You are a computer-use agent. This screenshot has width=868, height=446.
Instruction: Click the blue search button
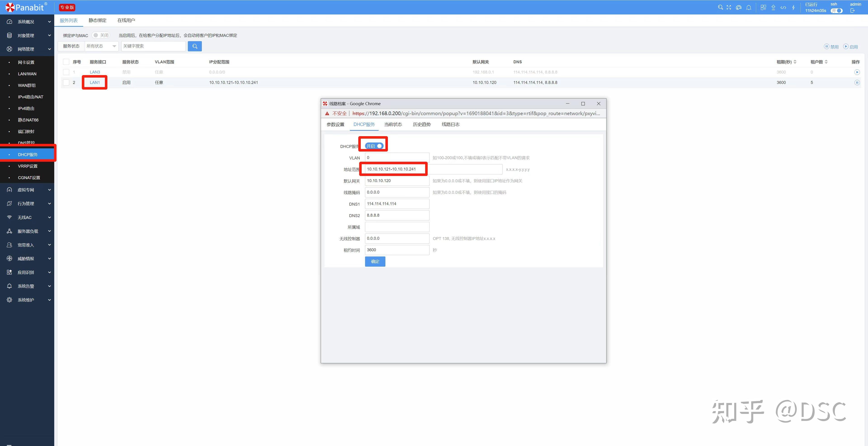tap(195, 46)
